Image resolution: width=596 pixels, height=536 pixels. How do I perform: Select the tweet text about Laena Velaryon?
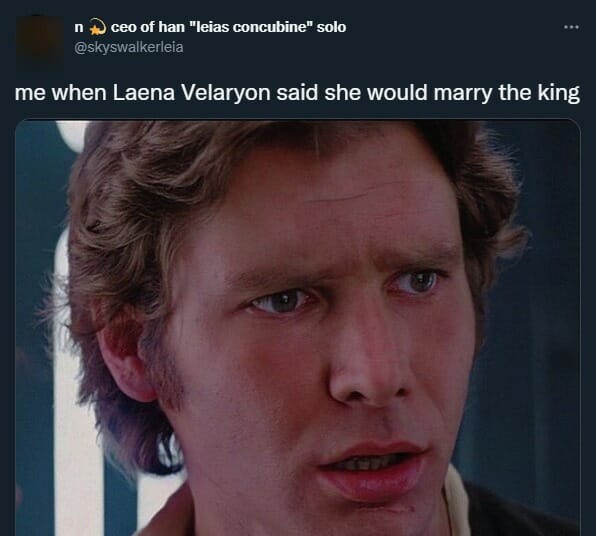point(297,93)
